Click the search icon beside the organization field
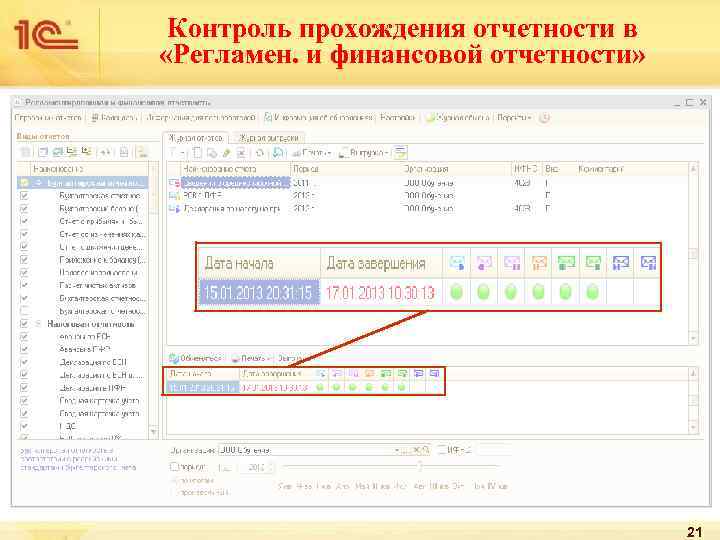 (x=425, y=450)
